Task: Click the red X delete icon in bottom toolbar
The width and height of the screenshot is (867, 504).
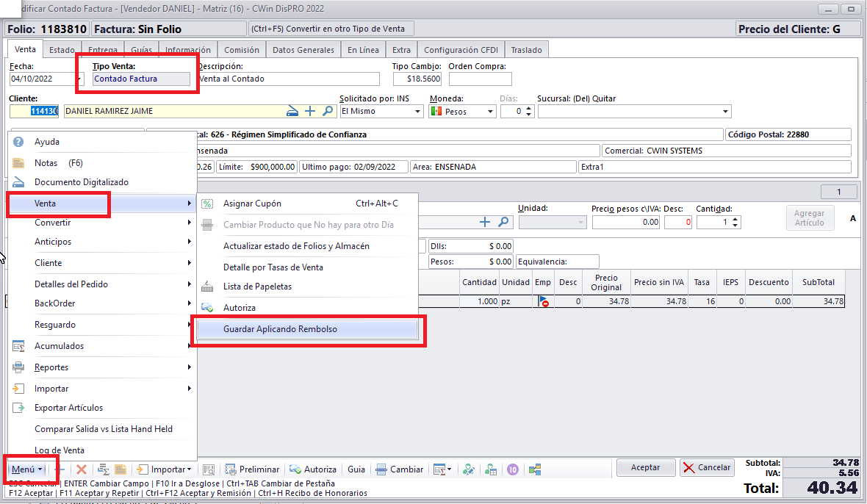Action: 82,469
